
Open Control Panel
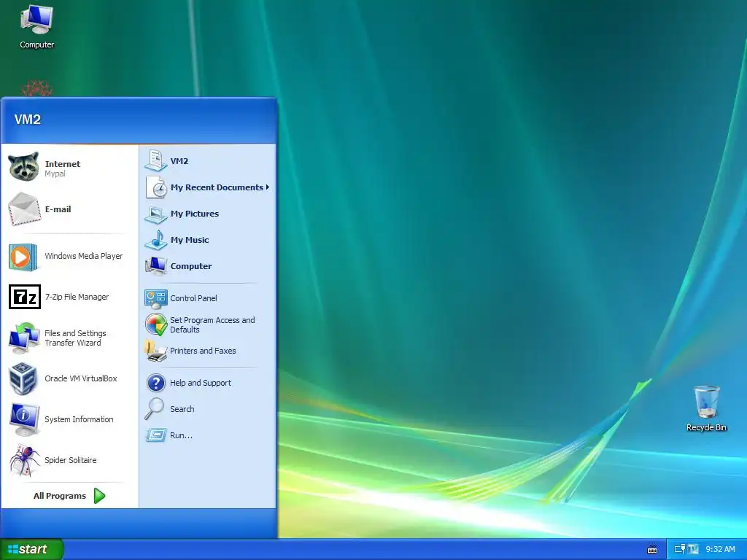point(207,298)
